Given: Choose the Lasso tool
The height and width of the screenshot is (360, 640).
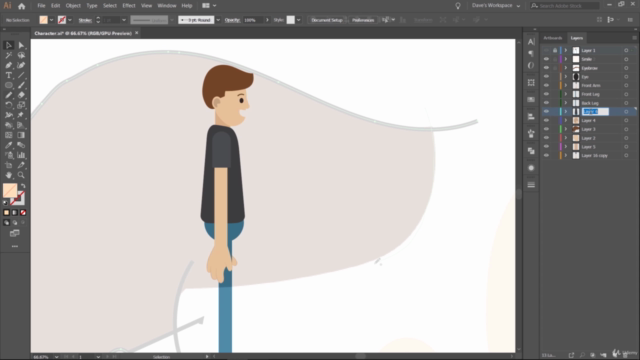Looking at the screenshot, I should (21, 56).
